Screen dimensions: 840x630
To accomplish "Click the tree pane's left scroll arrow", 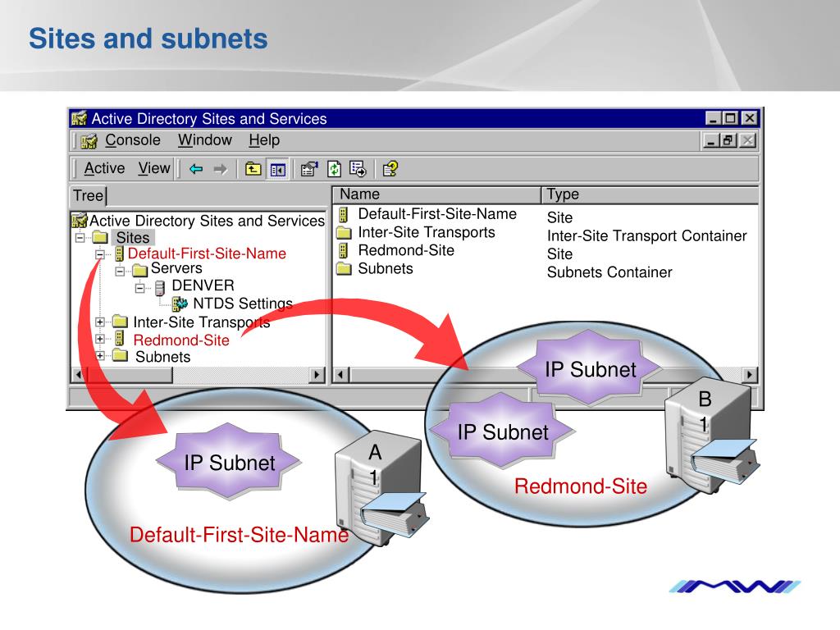I will [x=79, y=374].
